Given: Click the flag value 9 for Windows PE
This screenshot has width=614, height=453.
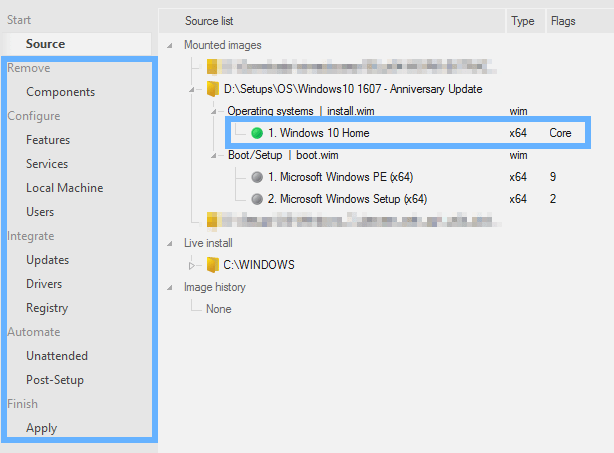Looking at the screenshot, I should (553, 177).
